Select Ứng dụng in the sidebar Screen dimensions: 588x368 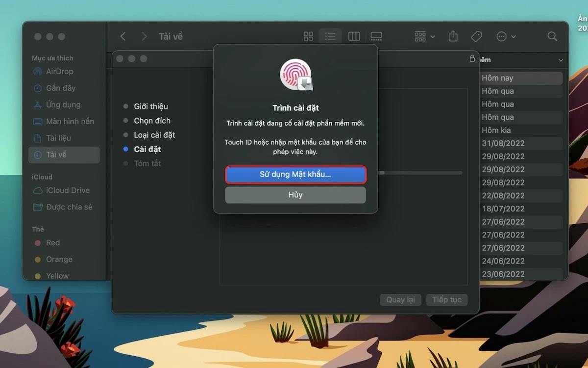63,105
